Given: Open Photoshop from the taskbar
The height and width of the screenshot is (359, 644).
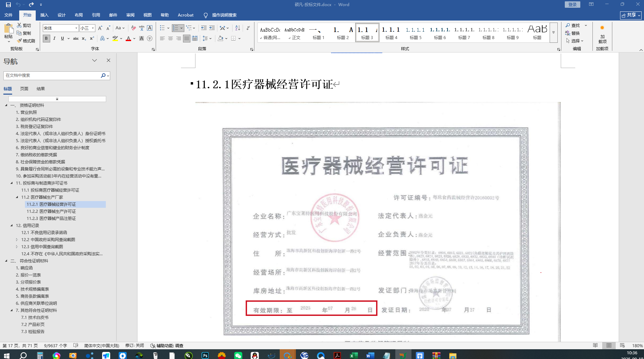Looking at the screenshot, I should tap(205, 355).
